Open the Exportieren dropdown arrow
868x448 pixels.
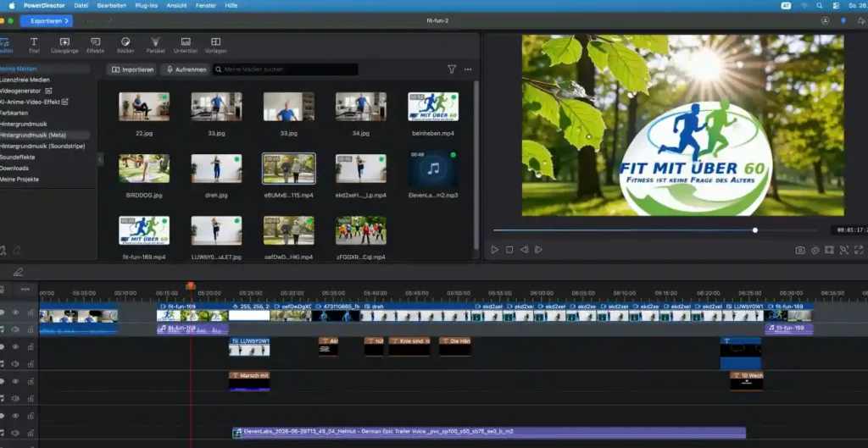click(x=66, y=21)
